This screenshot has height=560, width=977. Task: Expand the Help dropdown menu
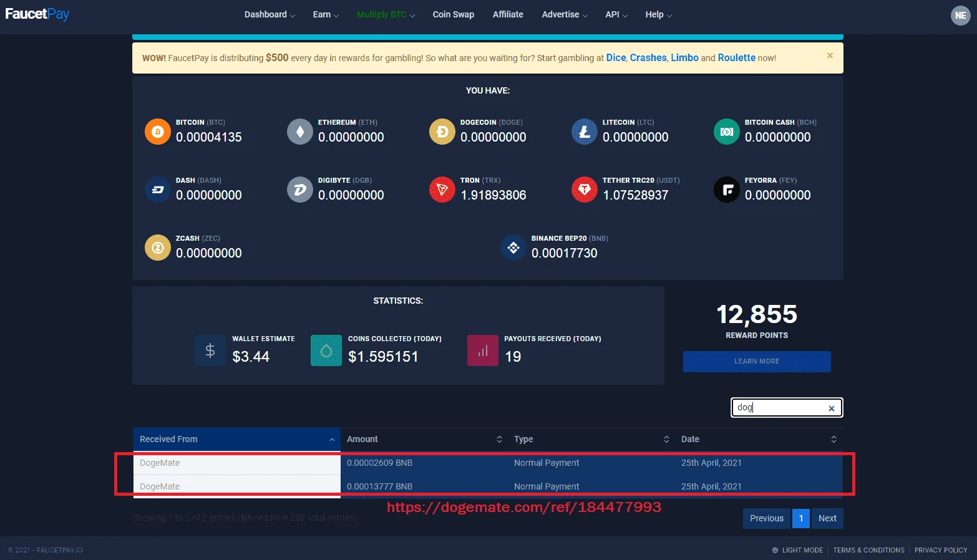tap(658, 14)
